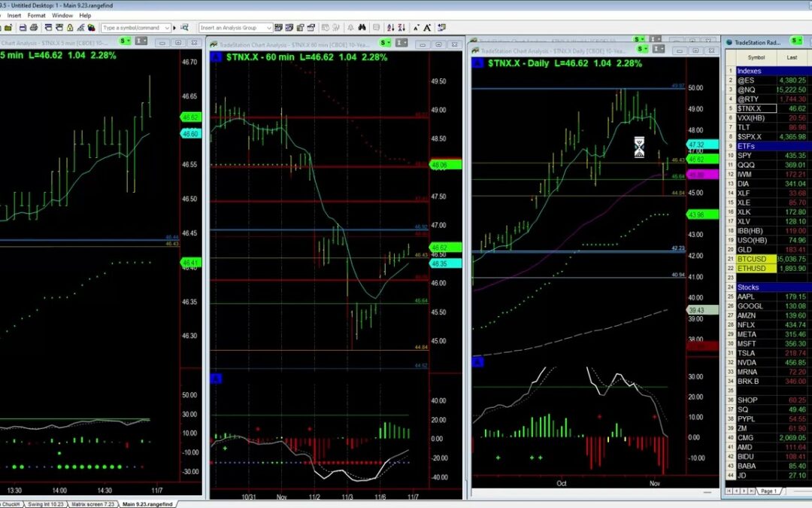Open green S dropdown on 5 min chart
Image resolution: width=812 pixels, height=508 pixels.
click(125, 41)
